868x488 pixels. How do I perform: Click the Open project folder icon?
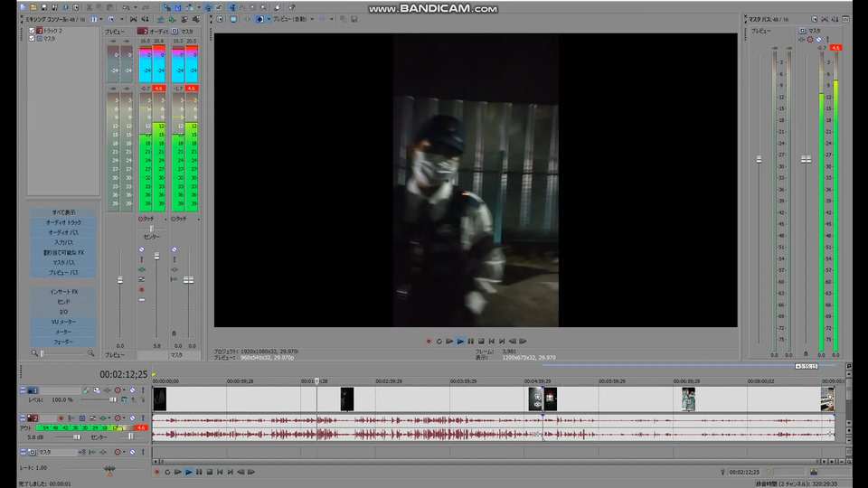(x=35, y=7)
